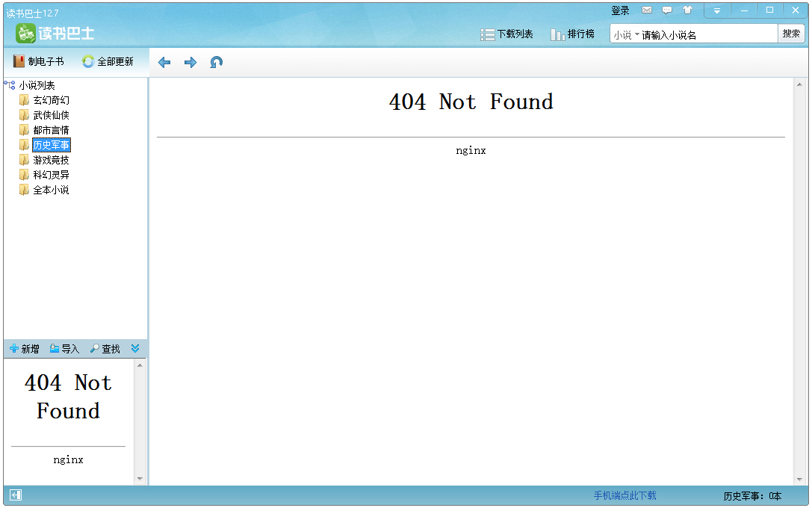Click 全部更新 to update all novels
The height and width of the screenshot is (508, 812).
(108, 62)
